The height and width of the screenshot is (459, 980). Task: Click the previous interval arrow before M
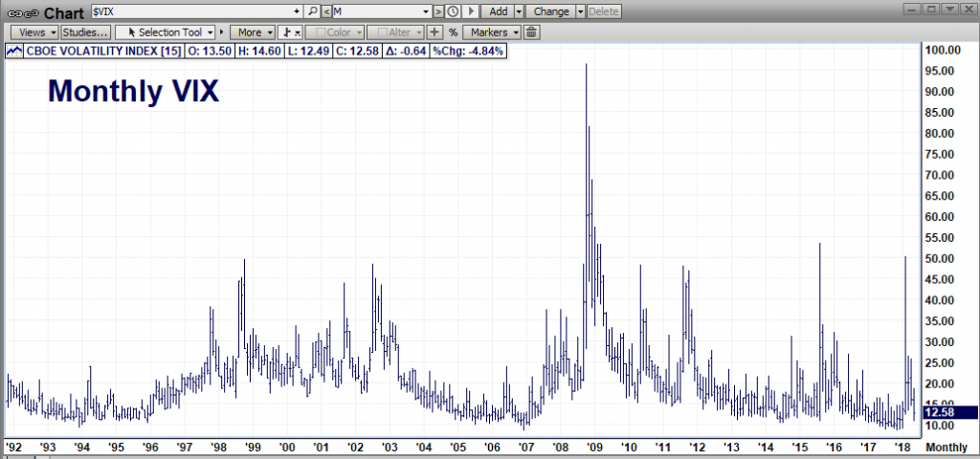[326, 11]
